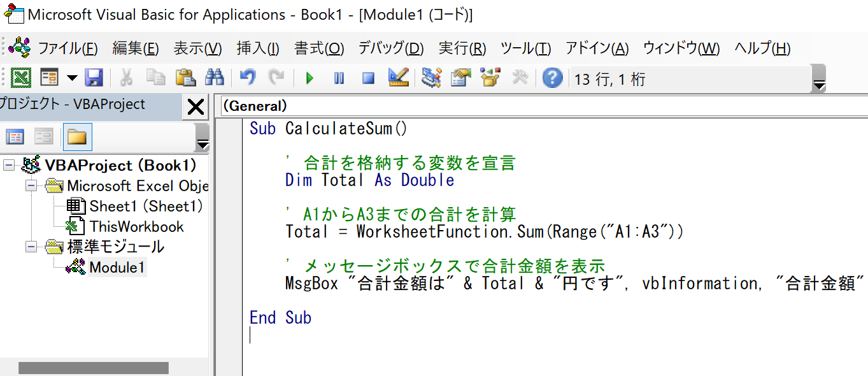This screenshot has width=868, height=376.
Task: Collapse the VBAProject (Book1) tree node
Action: [9, 166]
